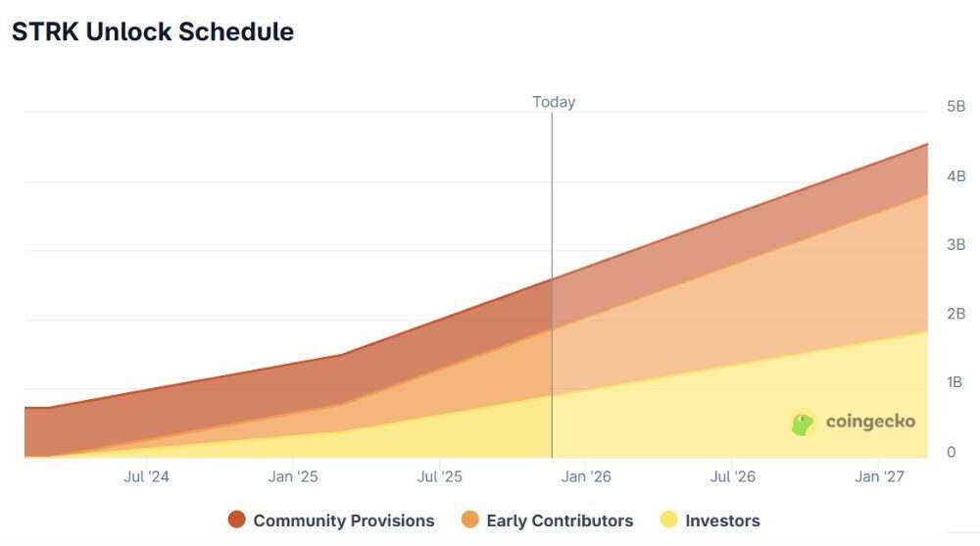Select the Today marker label

554,102
